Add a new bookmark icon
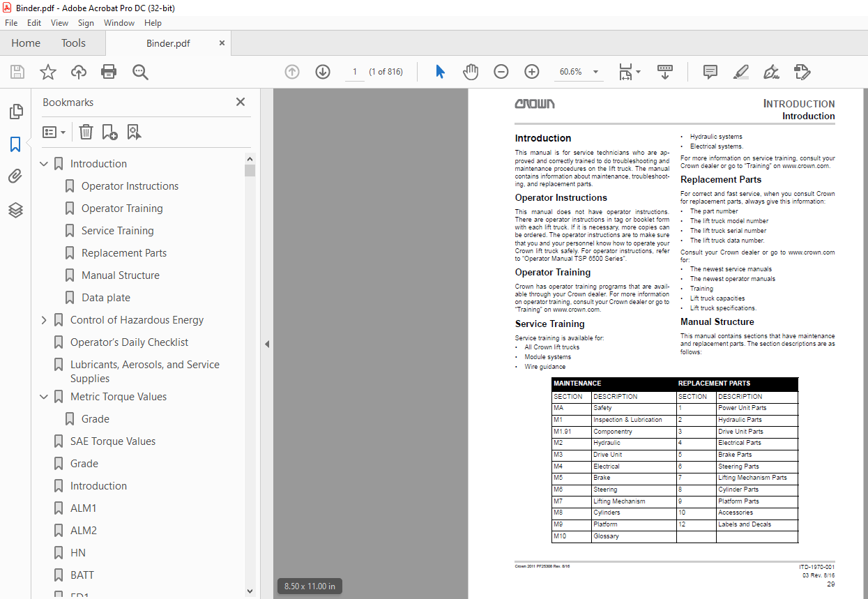868x599 pixels. coord(109,132)
